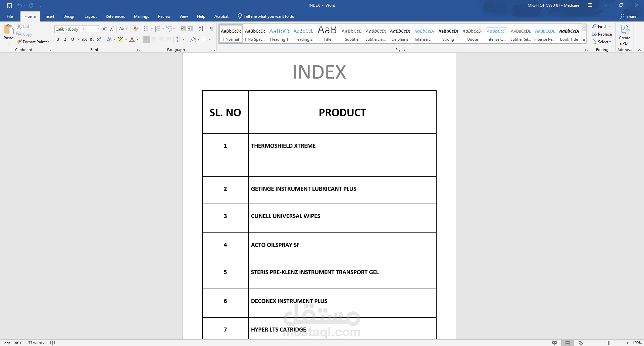Clear all formatting icon
The image size is (644, 346).
pos(136,29)
